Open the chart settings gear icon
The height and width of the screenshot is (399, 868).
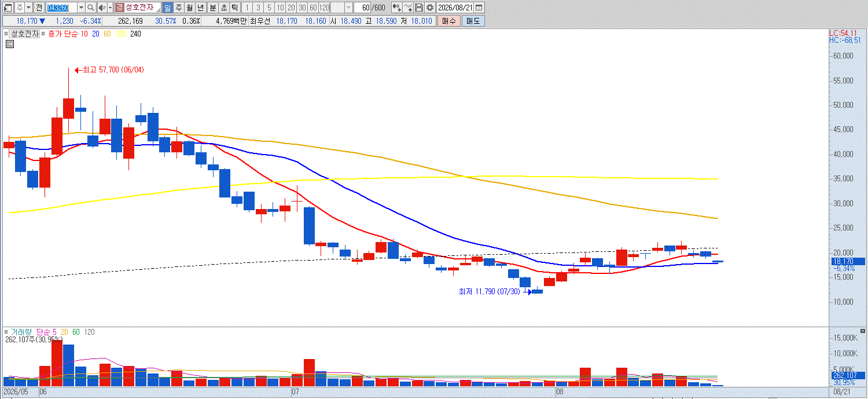(430, 8)
